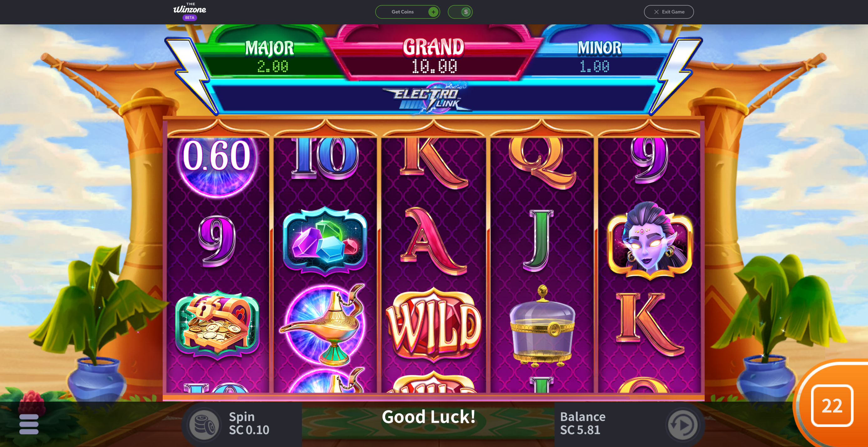Click the golden magic lamp symbol
868x447 pixels.
324,325
